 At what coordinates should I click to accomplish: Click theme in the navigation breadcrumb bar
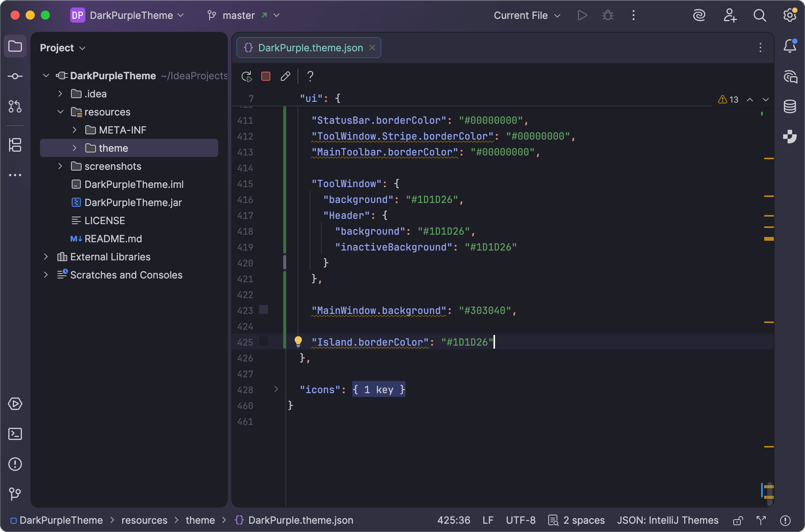pyautogui.click(x=200, y=520)
